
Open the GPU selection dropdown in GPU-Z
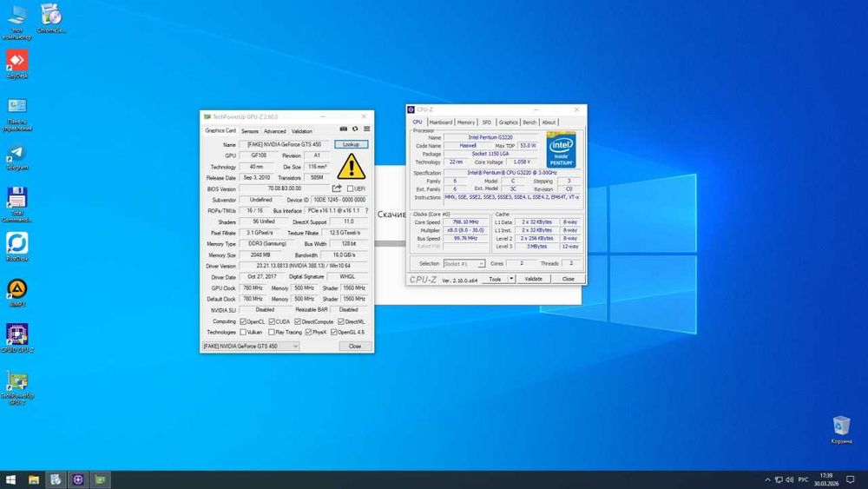(x=251, y=346)
